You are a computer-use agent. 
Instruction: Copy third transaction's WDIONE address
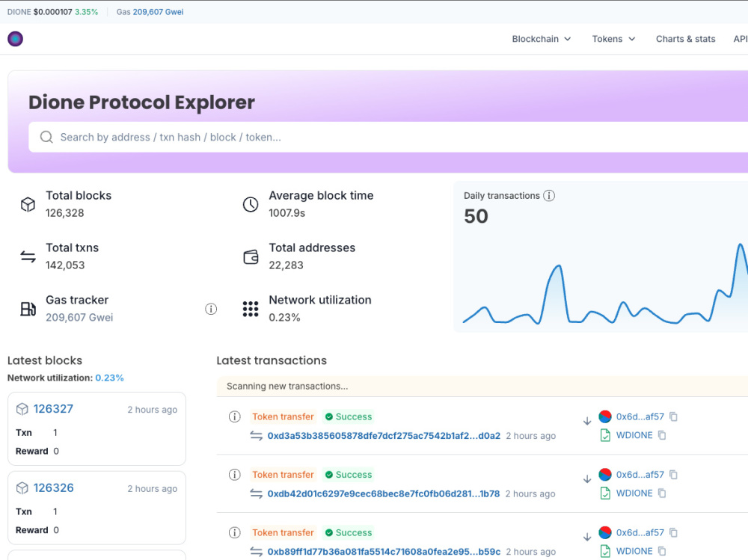point(662,551)
